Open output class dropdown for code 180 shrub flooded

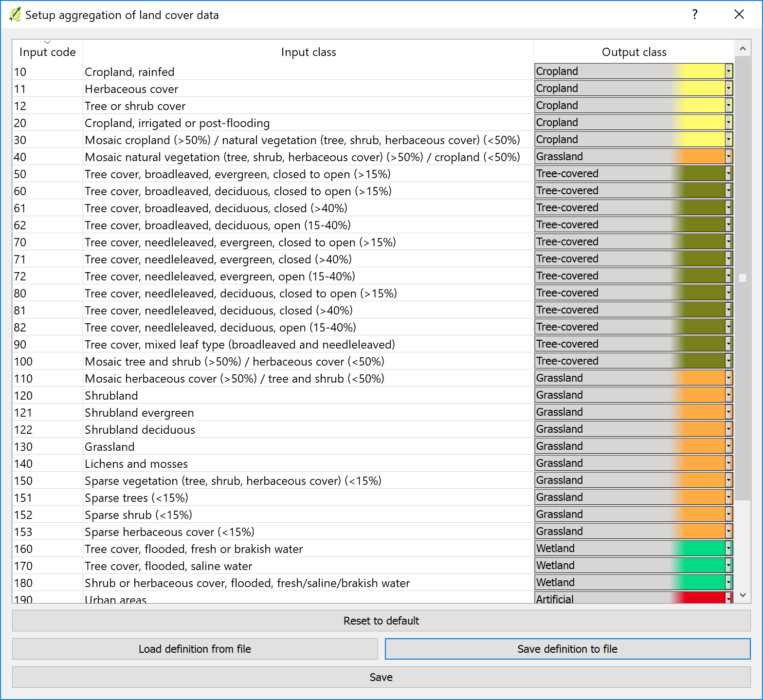pyautogui.click(x=634, y=582)
